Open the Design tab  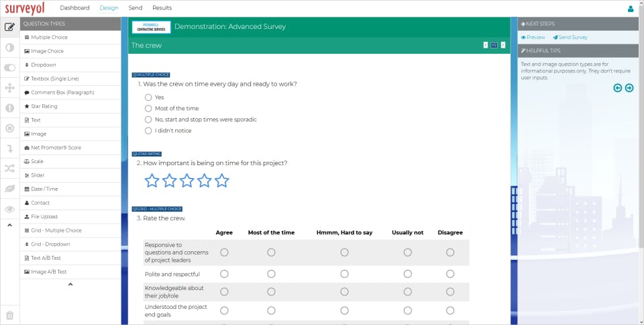coord(109,8)
